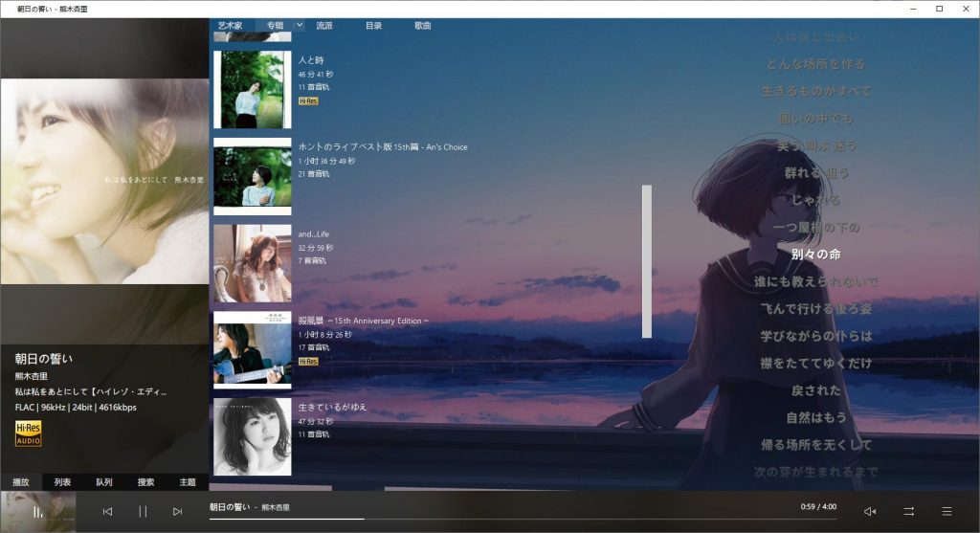
Task: Click 32 分 59 秒 duration of and...Life
Action: (x=316, y=248)
